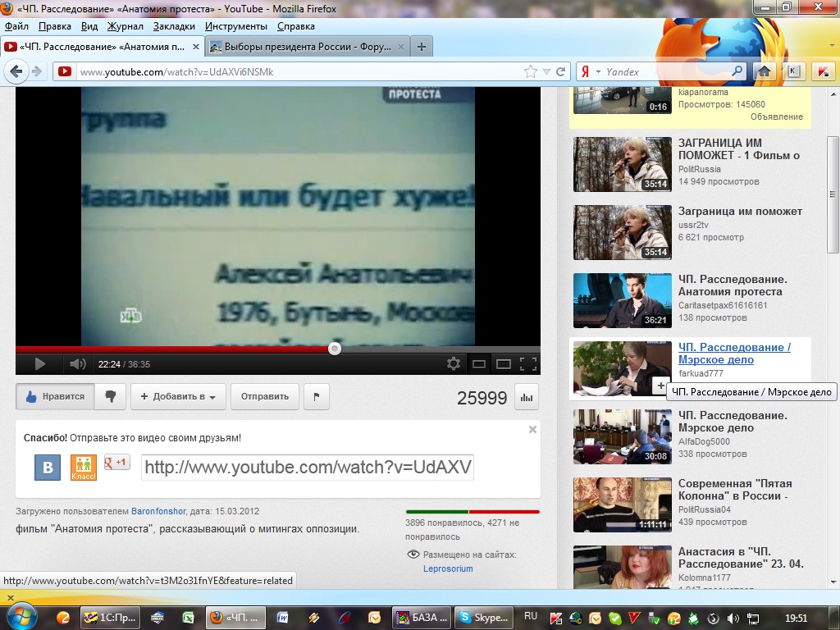Share via Google +1 button
Image resolution: width=840 pixels, height=630 pixels.
(x=116, y=462)
